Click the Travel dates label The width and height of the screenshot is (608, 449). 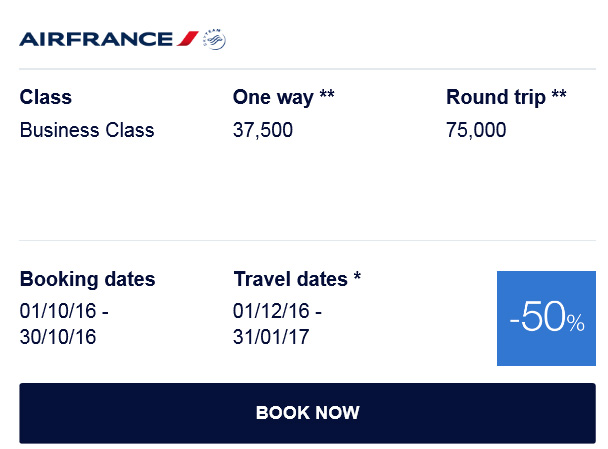pyautogui.click(x=290, y=279)
